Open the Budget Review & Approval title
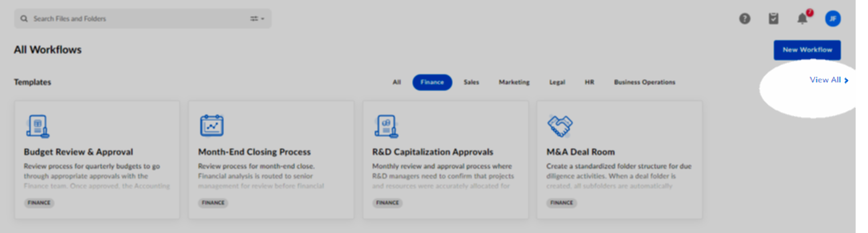 click(79, 152)
